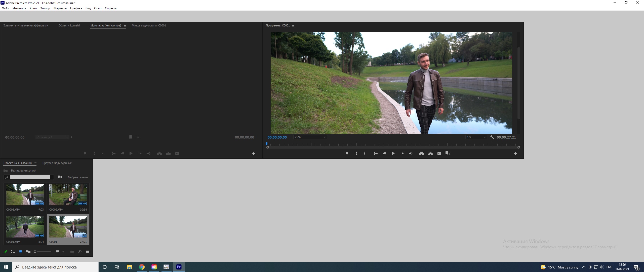Click Mark In brace in Program monitor
644x272 pixels.
[x=356, y=153]
